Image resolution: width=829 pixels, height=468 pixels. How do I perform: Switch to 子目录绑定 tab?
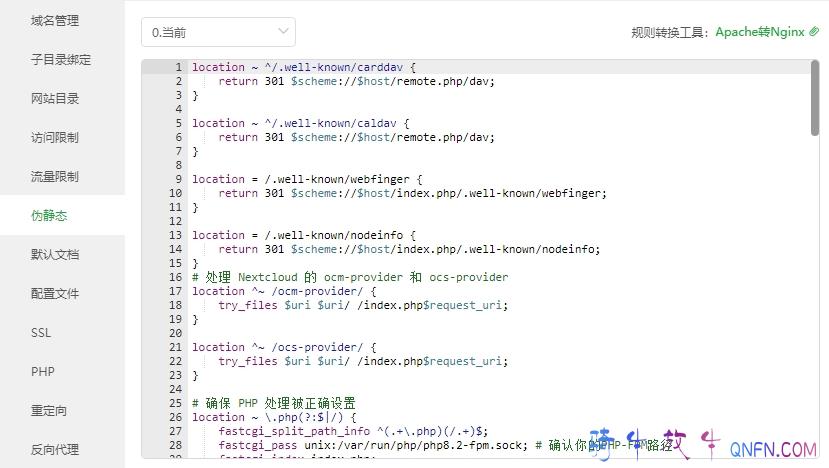60,59
